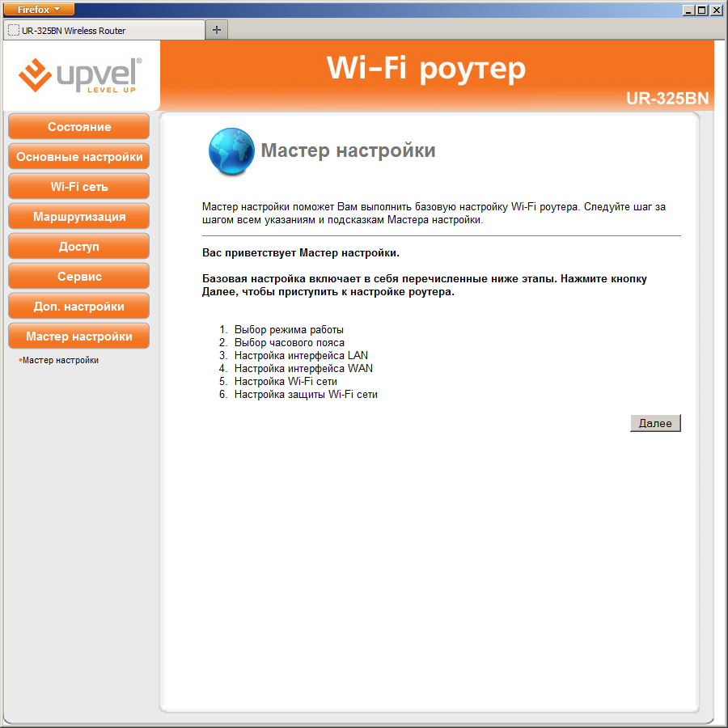Click the blue globe wizard icon
This screenshot has width=728, height=728.
[x=231, y=151]
